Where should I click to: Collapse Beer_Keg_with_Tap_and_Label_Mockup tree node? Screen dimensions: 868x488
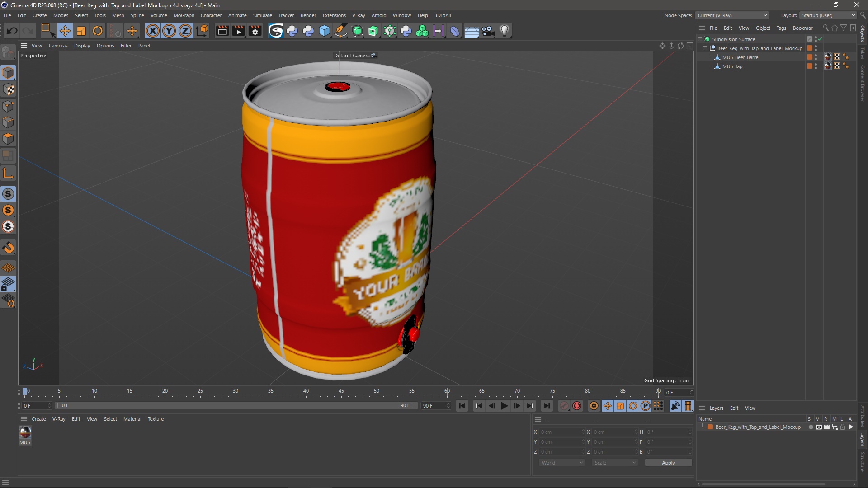(705, 48)
